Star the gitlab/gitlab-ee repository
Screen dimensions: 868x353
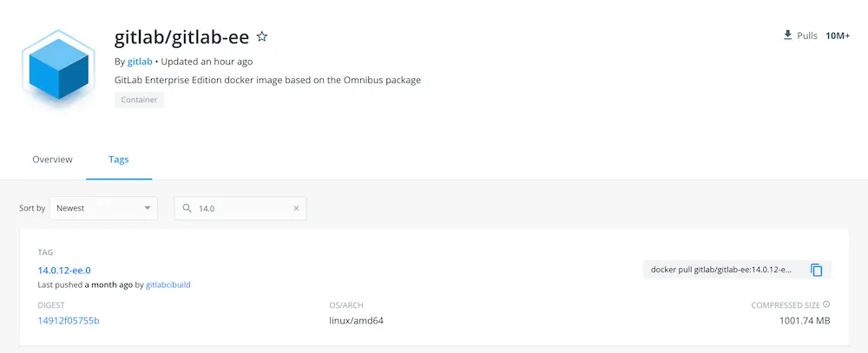tap(262, 37)
